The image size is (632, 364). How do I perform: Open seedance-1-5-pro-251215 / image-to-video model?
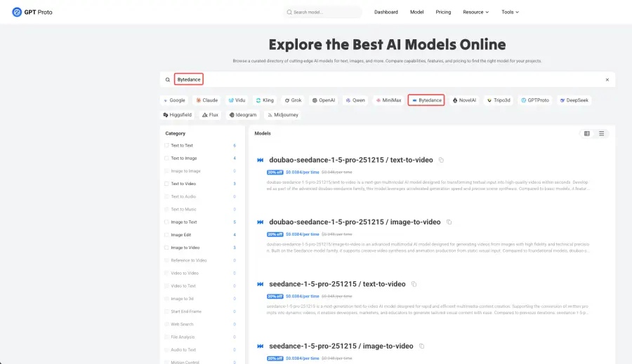[x=341, y=346]
